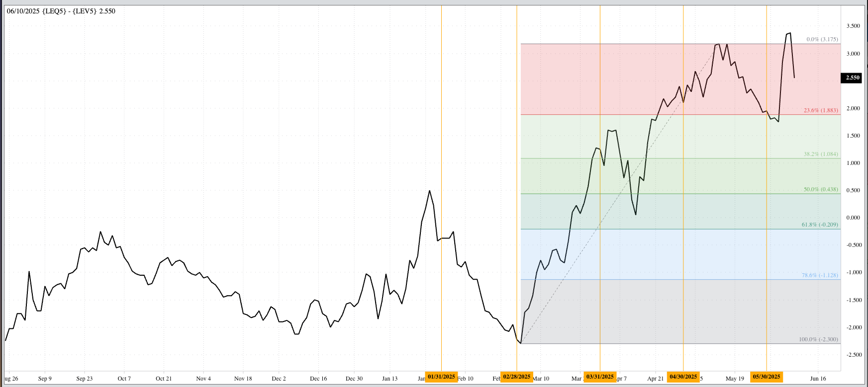The width and height of the screenshot is (868, 387).
Task: Select the 02/28/2025 date marker
Action: coord(517,377)
